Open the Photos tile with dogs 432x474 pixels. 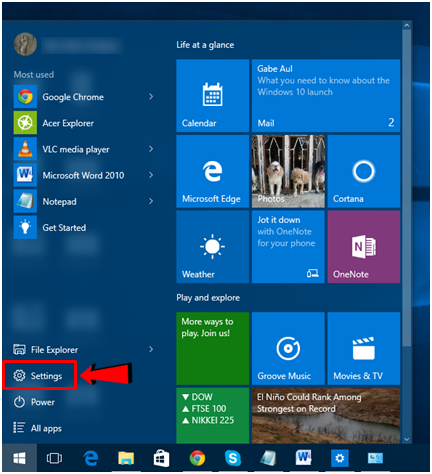[x=288, y=171]
